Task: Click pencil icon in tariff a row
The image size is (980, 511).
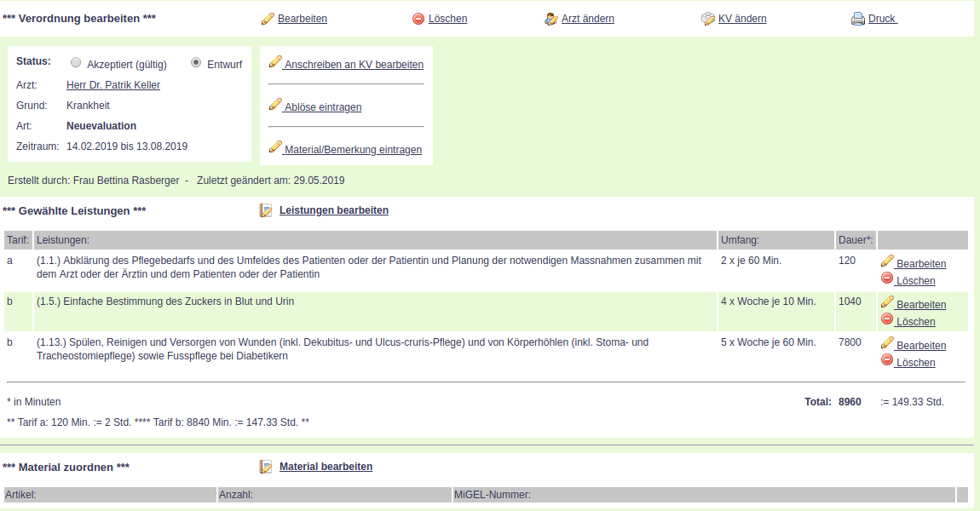Action: (887, 261)
